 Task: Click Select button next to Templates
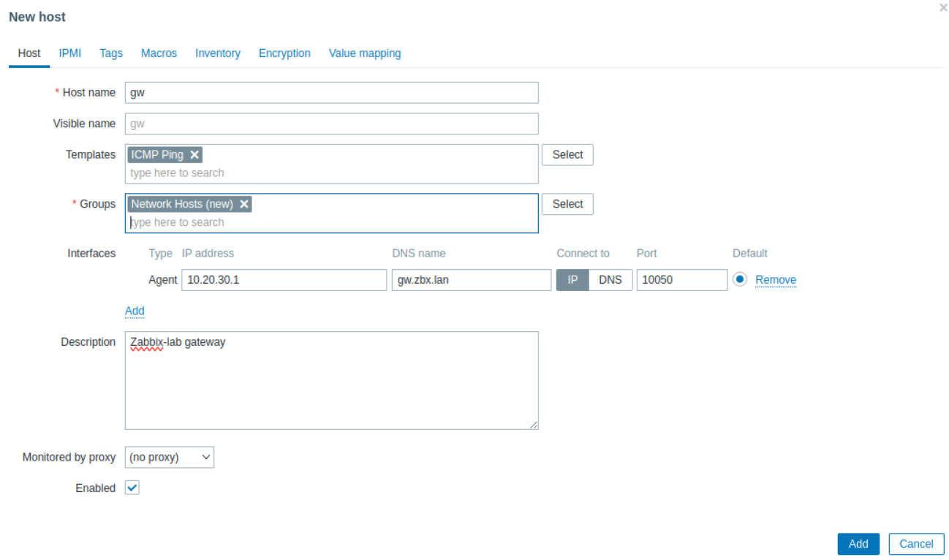567,154
